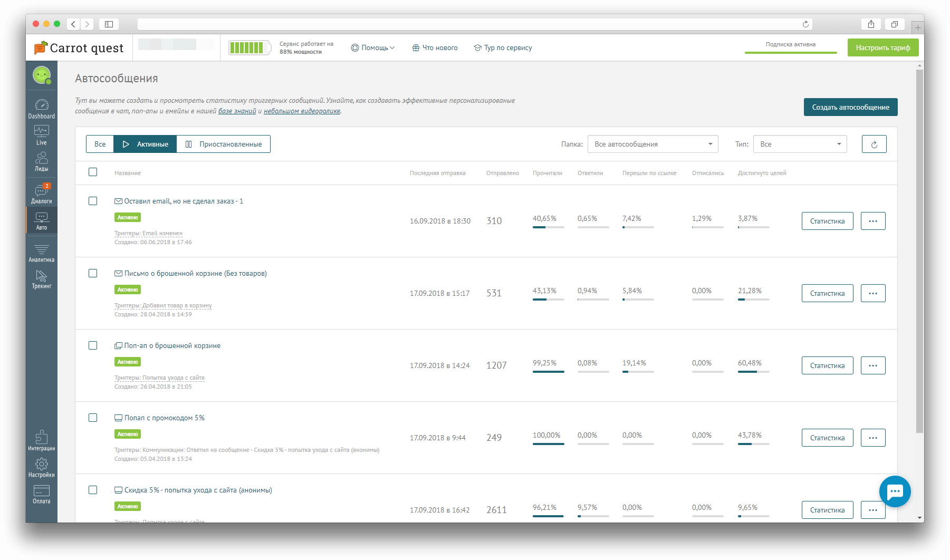
Task: Click the page vertical scrollbar
Action: 920,252
